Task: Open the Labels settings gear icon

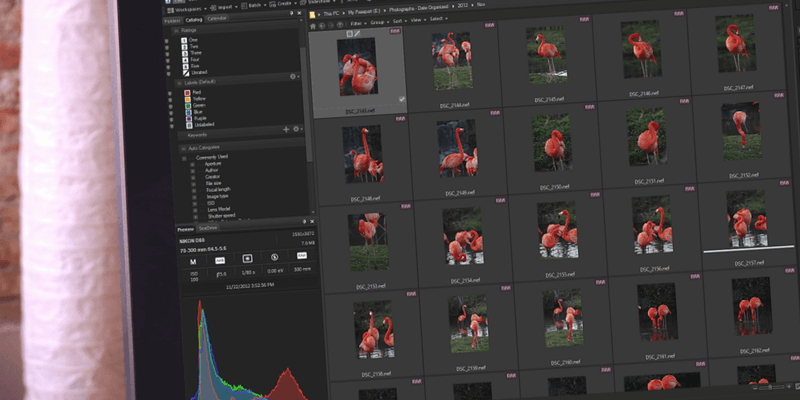Action: point(293,77)
